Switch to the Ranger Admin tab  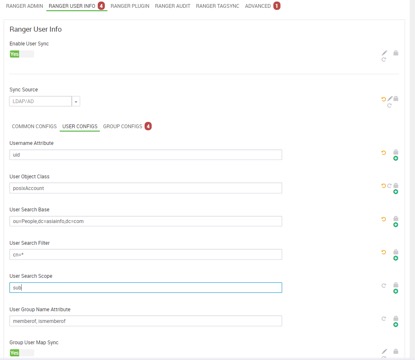point(24,6)
